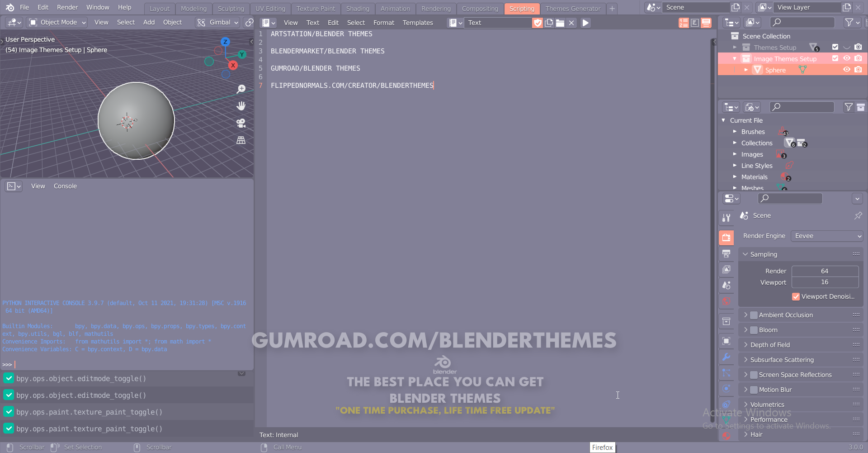This screenshot has width=868, height=453.
Task: Open the Render Engine Eevee dropdown
Action: tap(827, 236)
